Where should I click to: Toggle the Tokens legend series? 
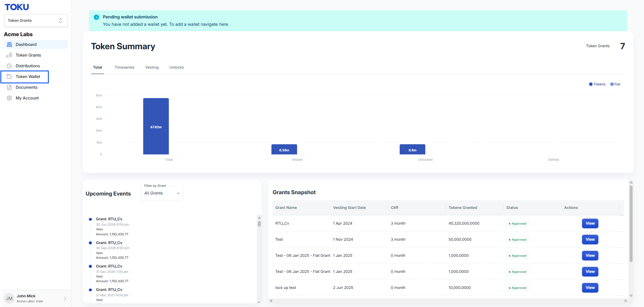[x=597, y=84]
